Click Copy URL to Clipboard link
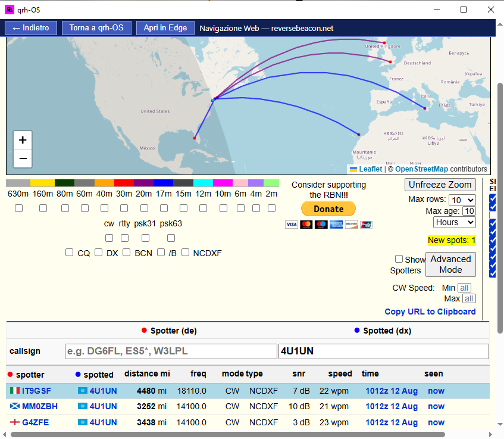 click(430, 312)
